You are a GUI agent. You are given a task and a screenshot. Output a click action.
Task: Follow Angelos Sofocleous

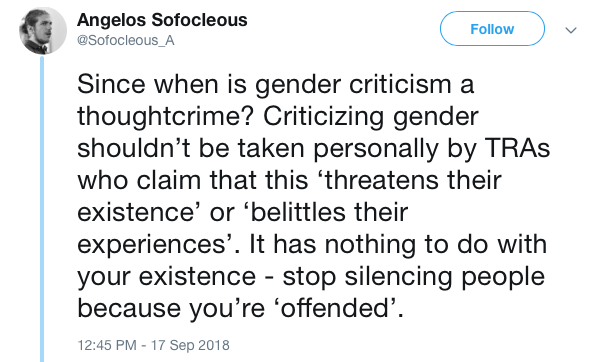tap(492, 29)
